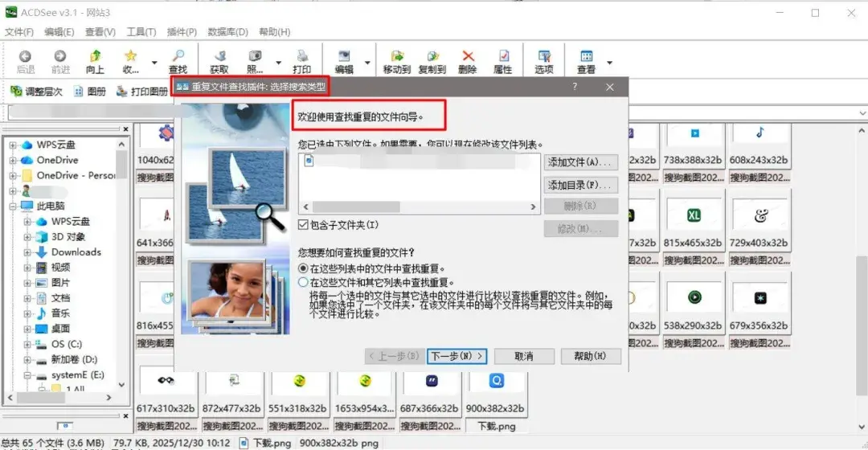Open Options (选项) from the toolbar
Image resolution: width=868 pixels, height=450 pixels.
[x=544, y=61]
